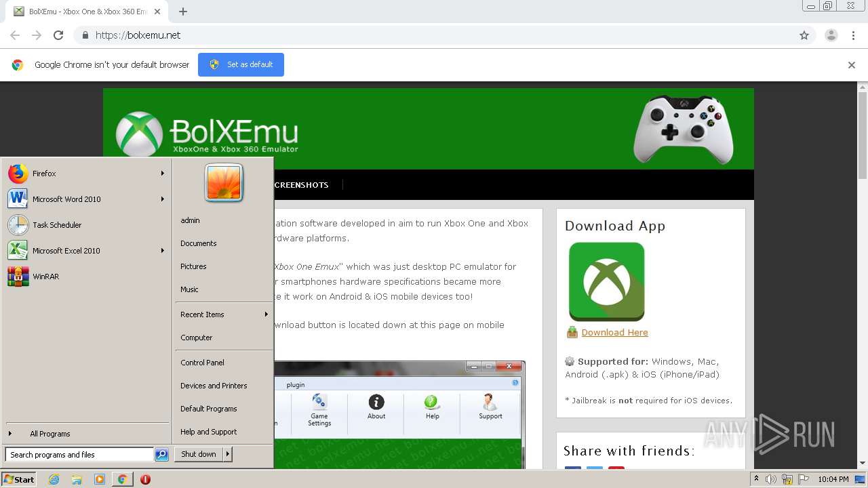Expand the Microsoft Word 2010 jump list arrow
868x488 pixels.
coord(163,199)
